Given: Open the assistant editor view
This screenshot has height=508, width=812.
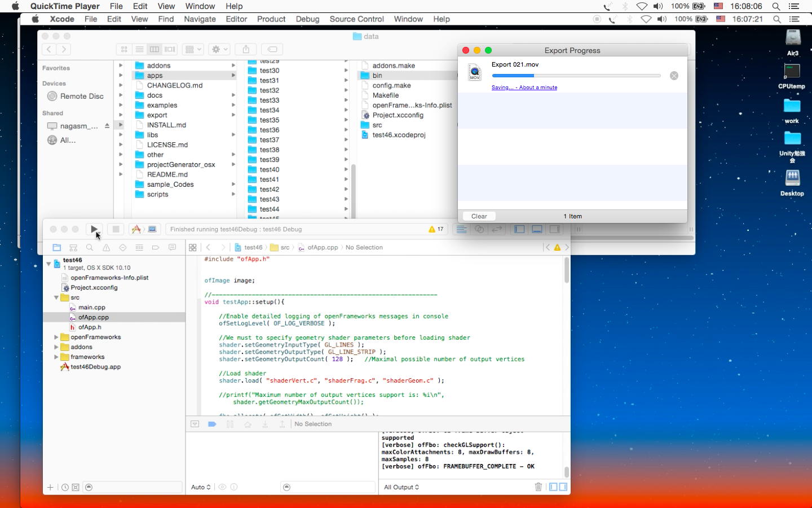Looking at the screenshot, I should coord(479,229).
